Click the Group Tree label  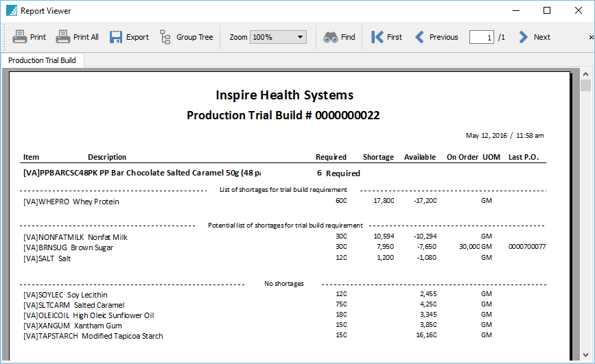point(195,37)
